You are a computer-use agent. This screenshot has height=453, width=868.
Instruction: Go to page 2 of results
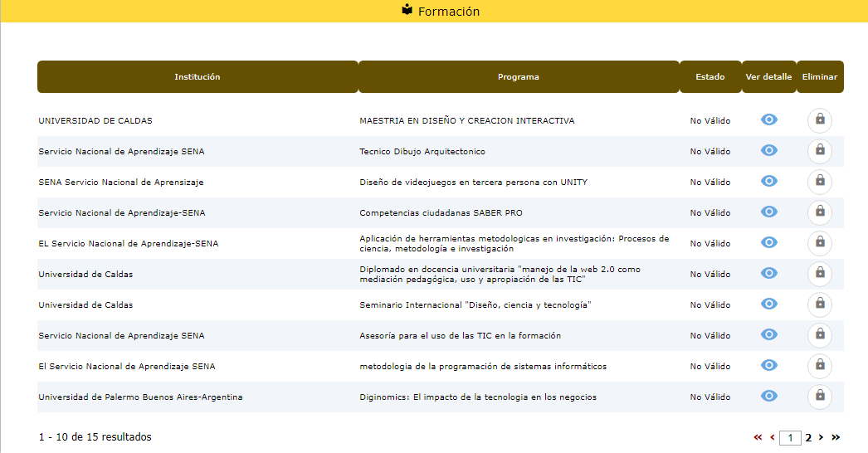[807, 437]
